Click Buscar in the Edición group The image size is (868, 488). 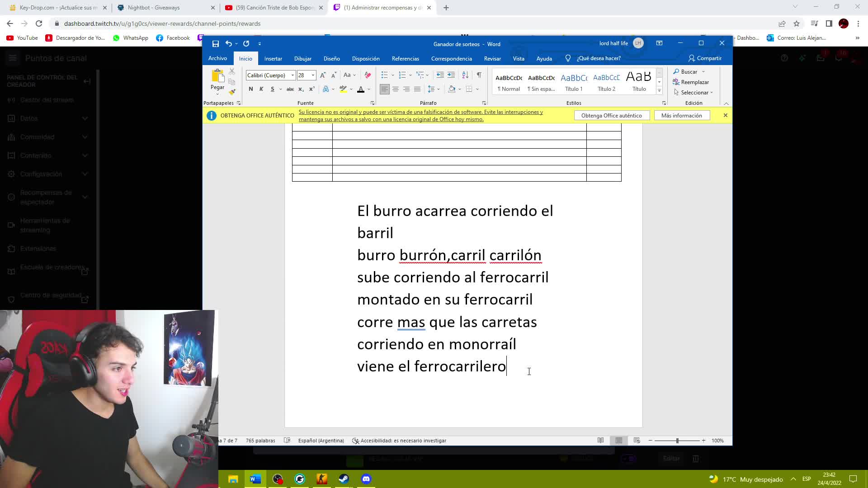pos(689,72)
